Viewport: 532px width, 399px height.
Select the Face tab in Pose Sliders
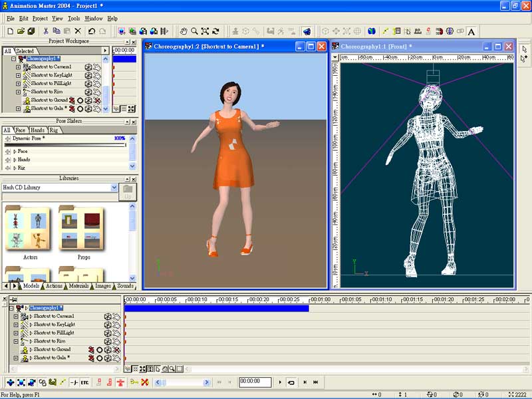click(x=20, y=130)
